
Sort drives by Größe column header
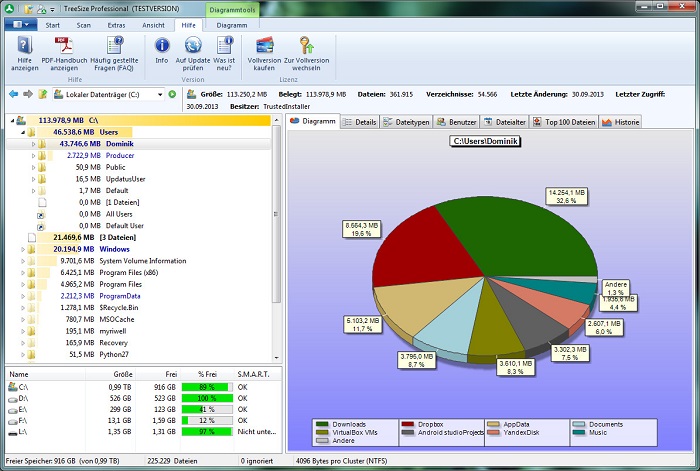[x=110, y=374]
